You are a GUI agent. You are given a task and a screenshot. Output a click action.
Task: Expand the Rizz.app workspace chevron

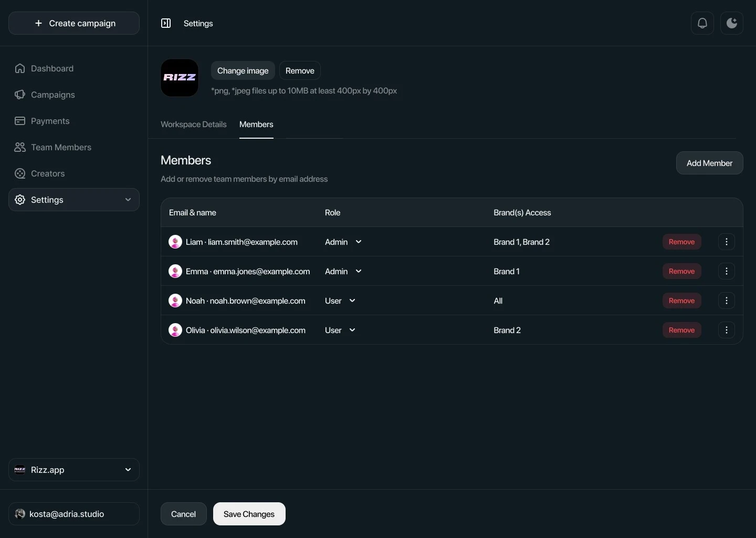128,470
